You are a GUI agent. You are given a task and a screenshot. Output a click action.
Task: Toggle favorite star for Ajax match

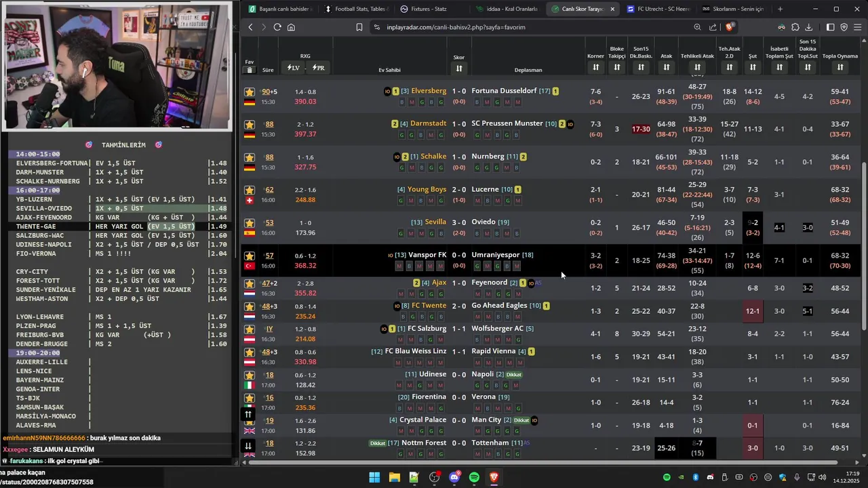tap(250, 283)
